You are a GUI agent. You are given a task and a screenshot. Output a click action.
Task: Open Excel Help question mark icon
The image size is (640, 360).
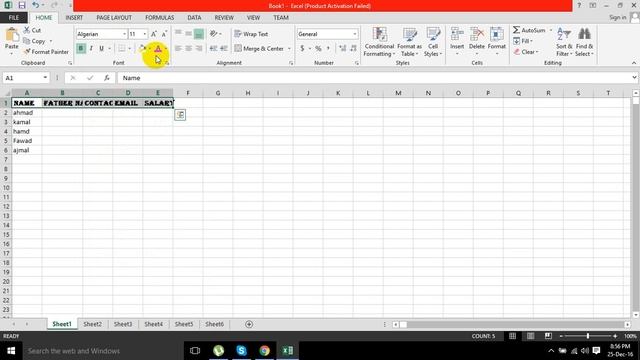tap(579, 5)
